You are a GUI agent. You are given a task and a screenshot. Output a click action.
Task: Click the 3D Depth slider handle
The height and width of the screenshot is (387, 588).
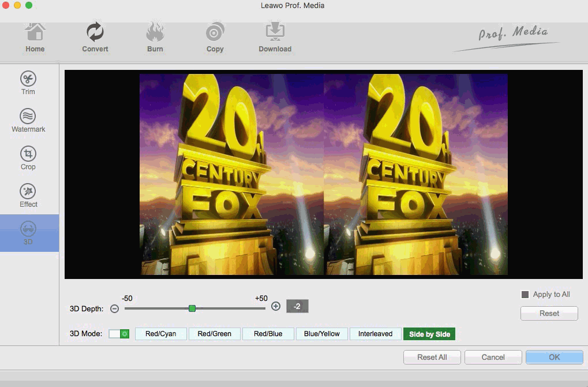click(192, 308)
